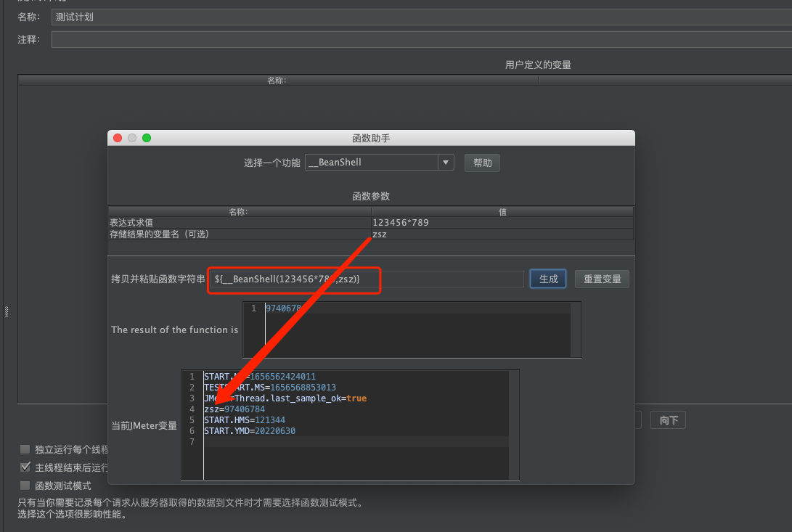
Task: Click the 存储结果的变量名（可选） cell
Action: (240, 234)
